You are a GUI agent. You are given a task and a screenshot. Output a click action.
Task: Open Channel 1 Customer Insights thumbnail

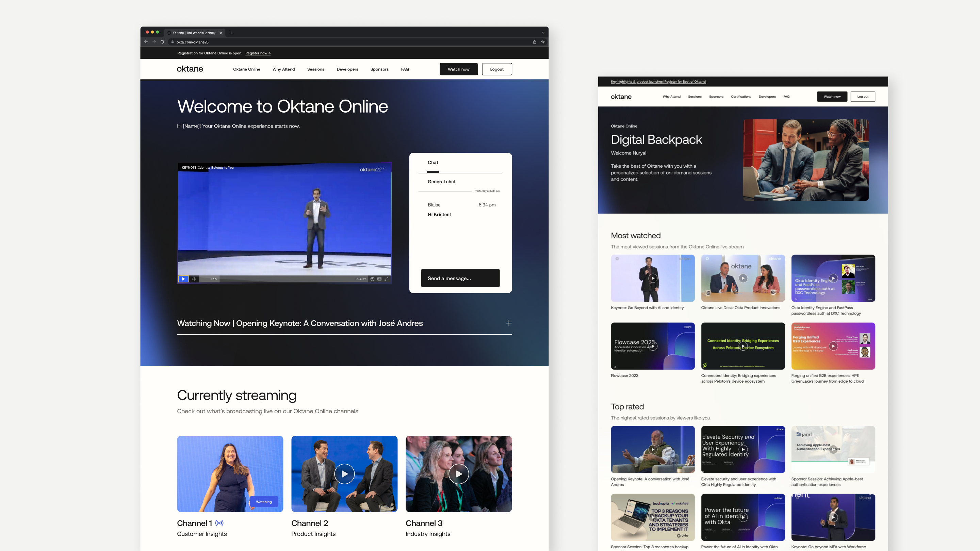230,474
